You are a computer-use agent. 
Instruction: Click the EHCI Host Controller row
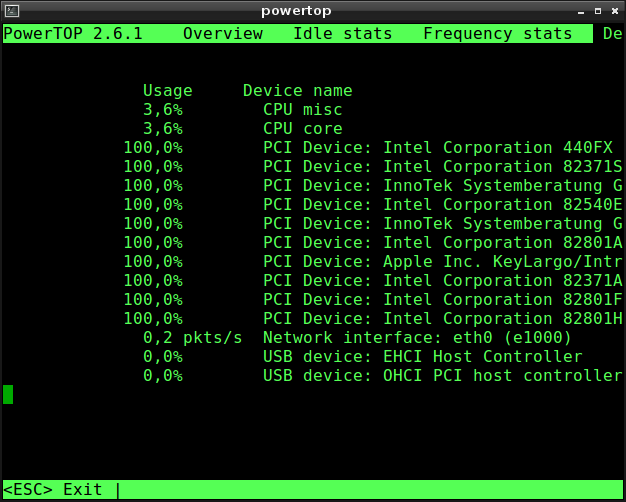(x=363, y=357)
